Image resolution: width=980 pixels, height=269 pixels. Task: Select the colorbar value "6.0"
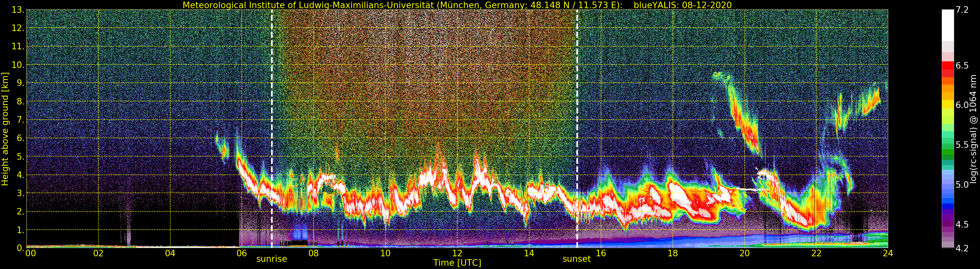(962, 105)
